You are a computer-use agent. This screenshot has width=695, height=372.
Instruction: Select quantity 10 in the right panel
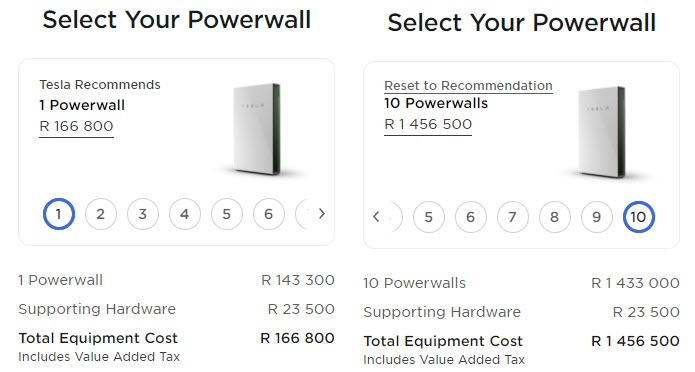point(638,217)
